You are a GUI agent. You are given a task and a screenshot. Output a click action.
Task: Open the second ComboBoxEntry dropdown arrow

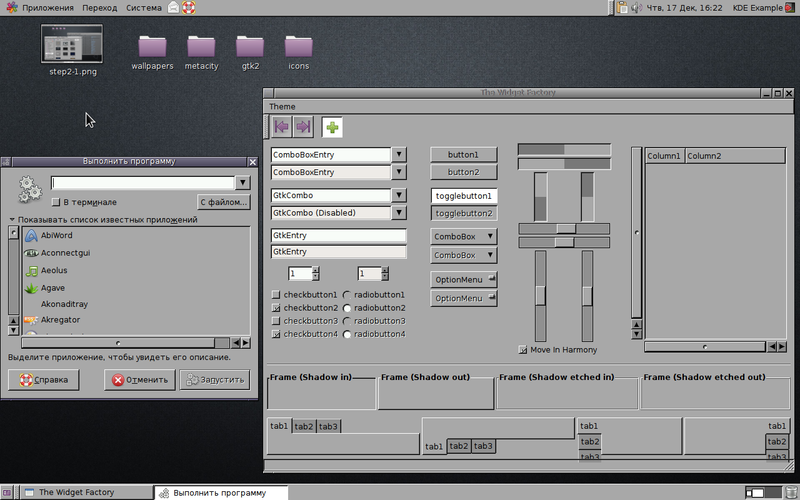[399, 172]
